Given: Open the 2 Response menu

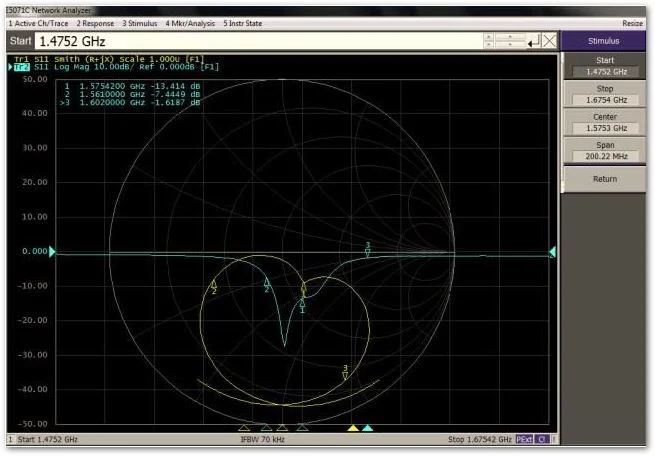Looking at the screenshot, I should coord(95,23).
